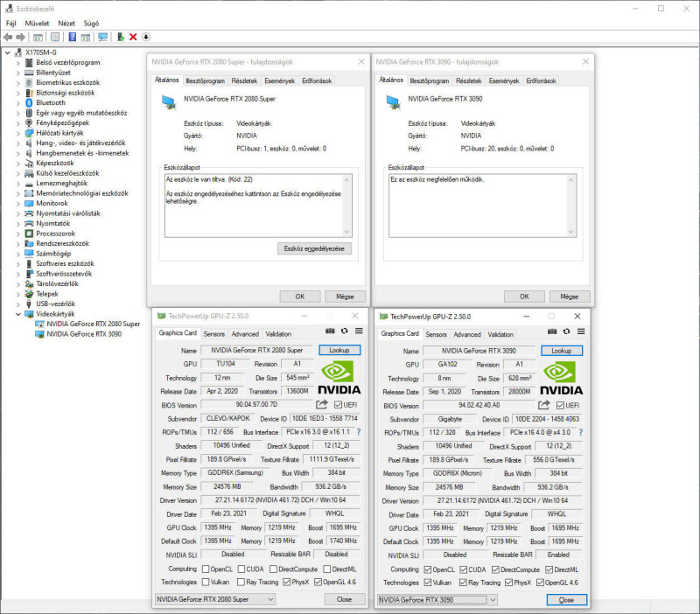Click bus interface question mark in RTX 3090 GPU-Z

[x=581, y=432]
